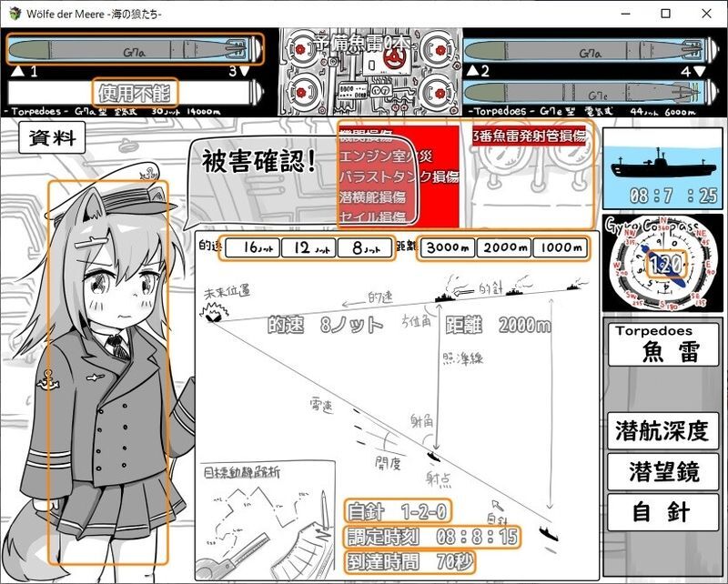Click the down arrow beside tube number 4

[x=699, y=71]
